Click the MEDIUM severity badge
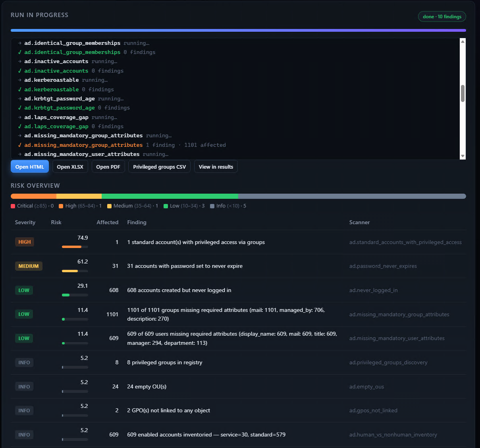The width and height of the screenshot is (480, 448). 29,266
